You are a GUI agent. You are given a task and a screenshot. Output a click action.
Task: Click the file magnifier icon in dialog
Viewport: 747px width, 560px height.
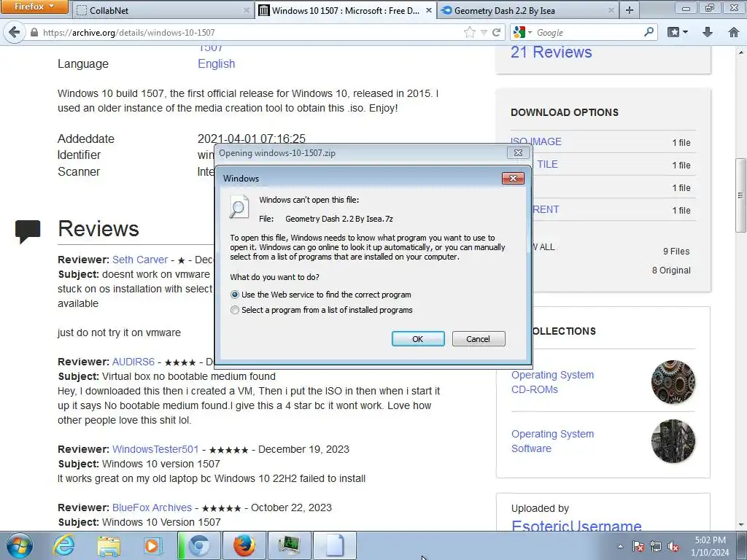click(239, 206)
